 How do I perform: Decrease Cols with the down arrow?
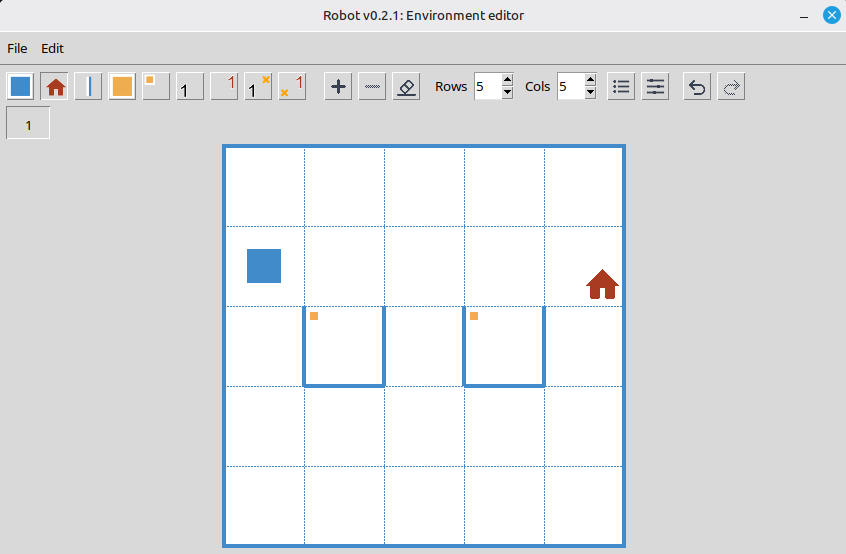coord(590,93)
